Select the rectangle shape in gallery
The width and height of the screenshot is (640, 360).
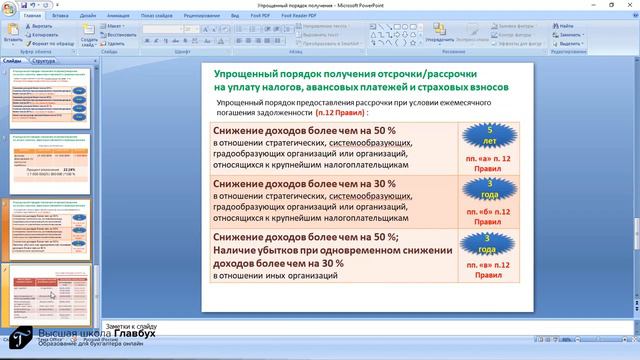pyautogui.click(x=397, y=27)
